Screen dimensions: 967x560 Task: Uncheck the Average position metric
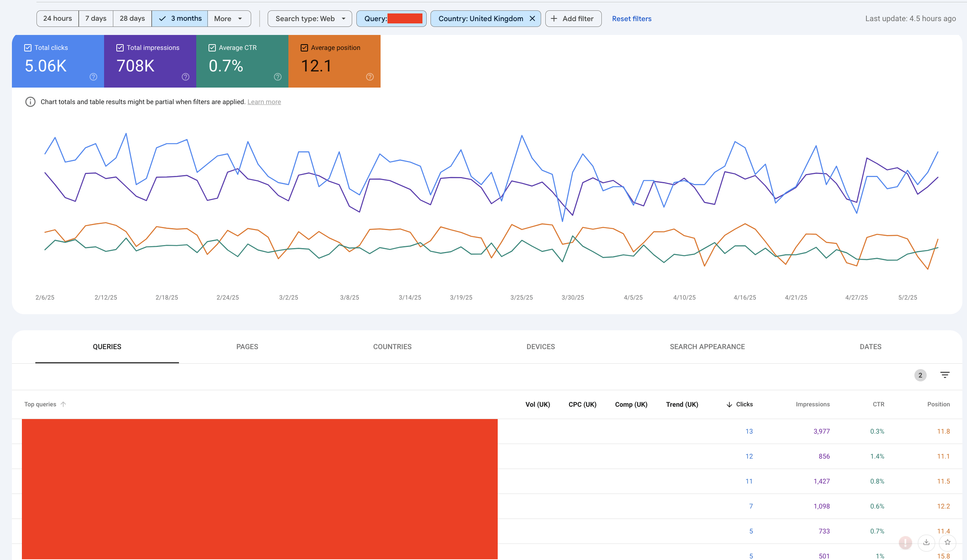tap(305, 48)
